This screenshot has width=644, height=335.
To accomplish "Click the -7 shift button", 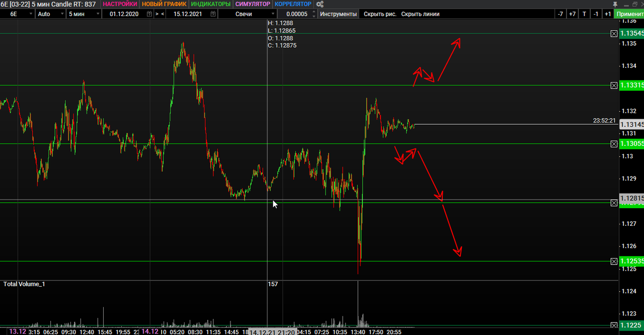I will pos(560,14).
